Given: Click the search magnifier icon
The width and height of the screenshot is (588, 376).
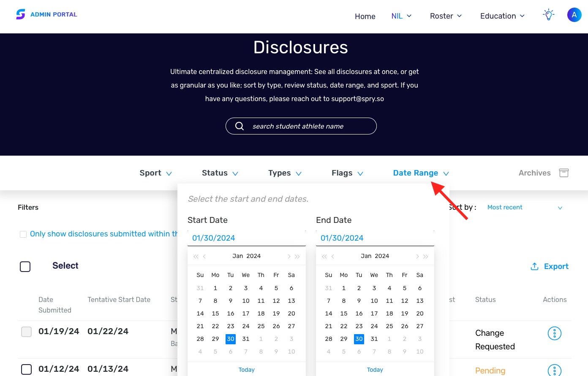Looking at the screenshot, I should [x=240, y=126].
